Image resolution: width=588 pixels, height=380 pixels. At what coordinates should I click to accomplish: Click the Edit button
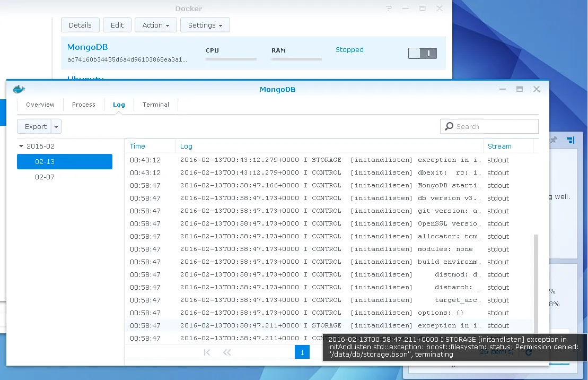(x=117, y=25)
